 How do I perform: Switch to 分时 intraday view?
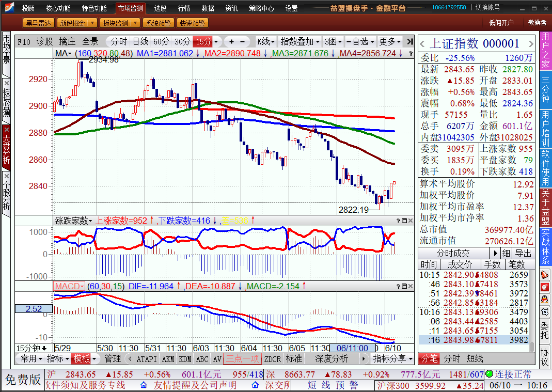119,42
